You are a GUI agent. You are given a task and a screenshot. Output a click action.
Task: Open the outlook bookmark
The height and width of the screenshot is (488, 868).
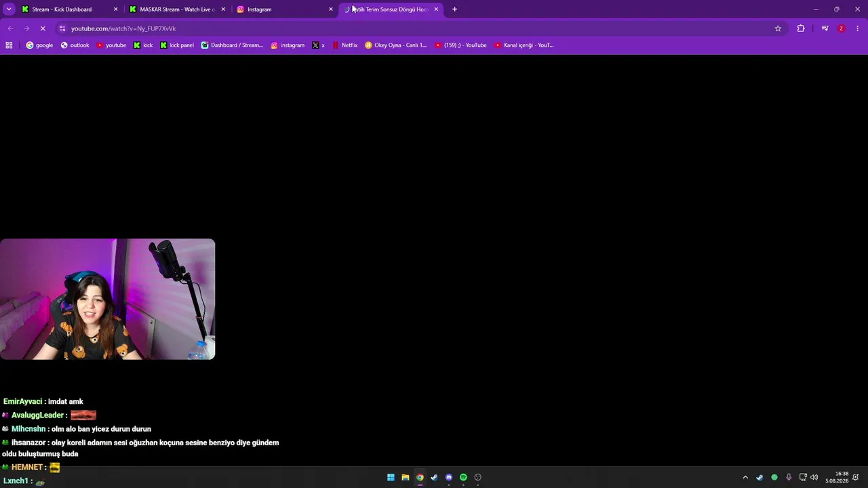[75, 45]
